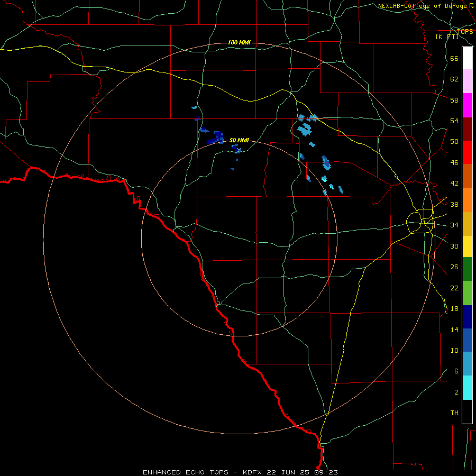Viewport: 476px width, 476px height.
Task: Click the 100 NMI range ring label
Action: 239,42
